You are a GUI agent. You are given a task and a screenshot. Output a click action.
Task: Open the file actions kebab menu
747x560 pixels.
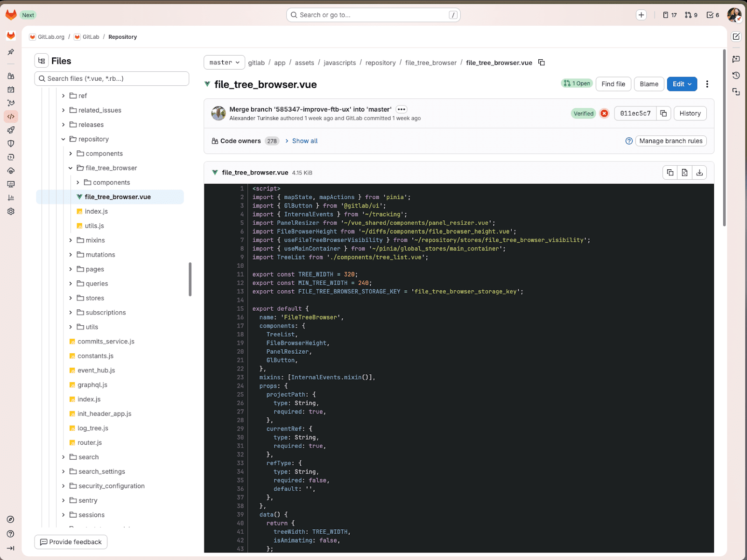[x=707, y=84]
